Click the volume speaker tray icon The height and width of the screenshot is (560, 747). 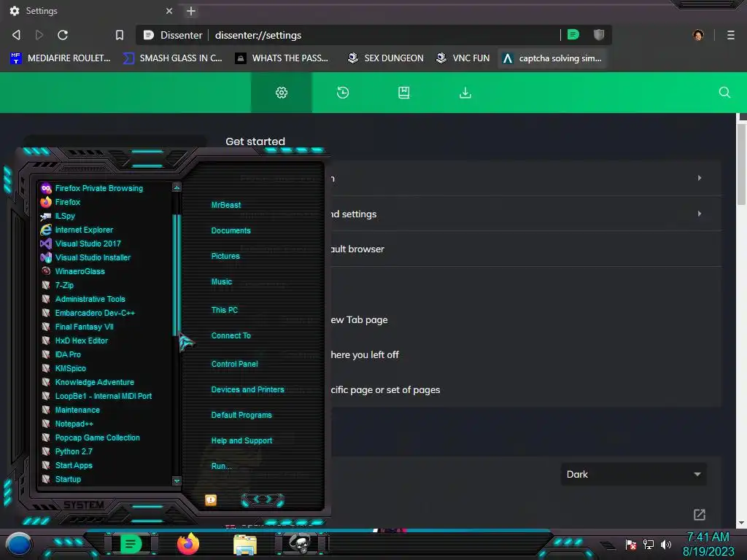point(666,544)
